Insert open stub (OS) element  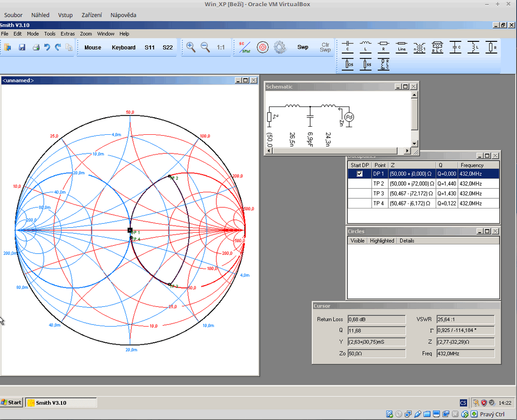[x=348, y=64]
